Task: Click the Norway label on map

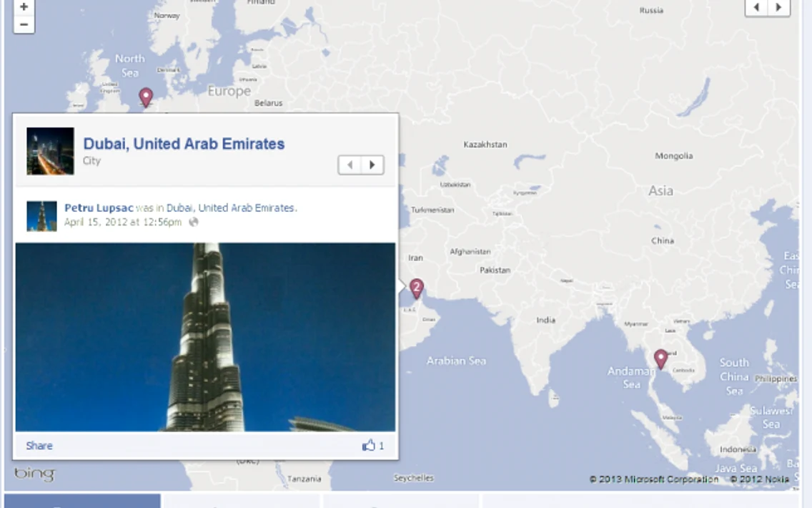Action: 167,16
